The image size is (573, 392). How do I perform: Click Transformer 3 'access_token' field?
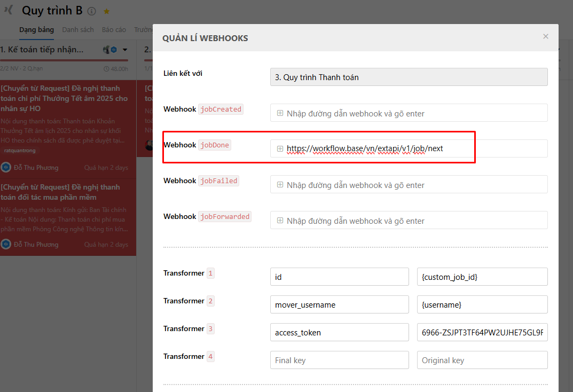(x=339, y=332)
